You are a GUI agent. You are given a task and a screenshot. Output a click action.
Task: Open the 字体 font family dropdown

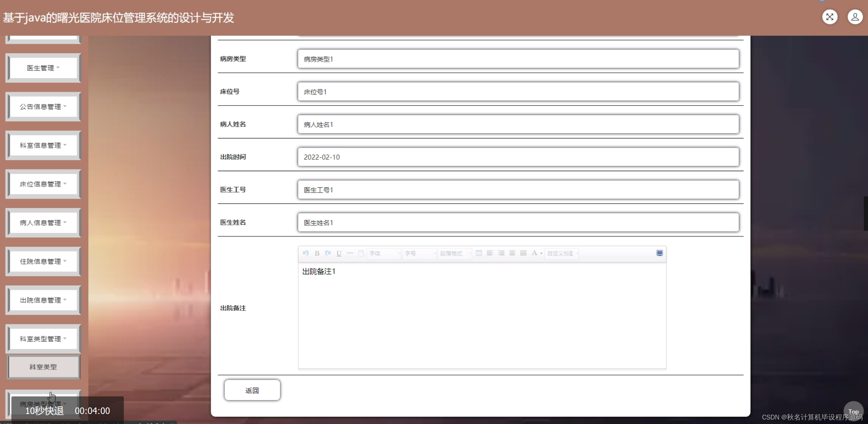(383, 253)
